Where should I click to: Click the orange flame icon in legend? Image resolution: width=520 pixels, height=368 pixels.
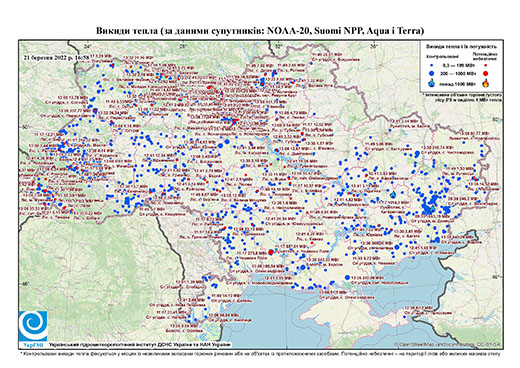(x=486, y=83)
